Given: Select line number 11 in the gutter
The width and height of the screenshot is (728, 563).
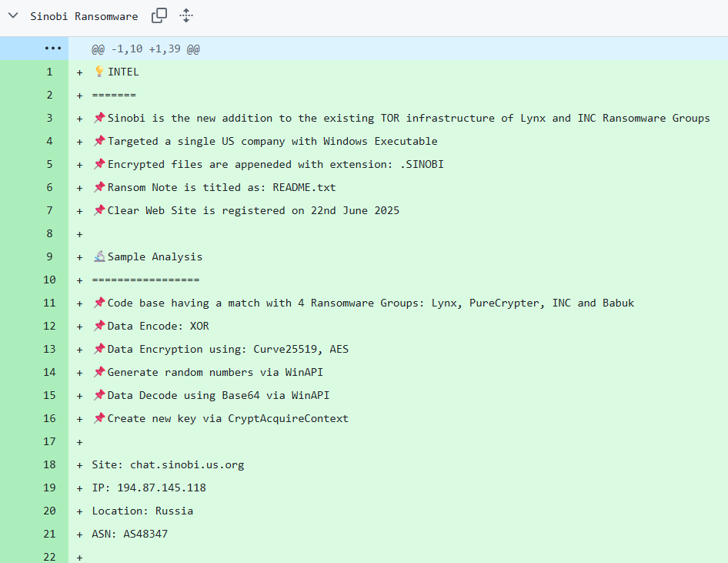Looking at the screenshot, I should [x=49, y=303].
